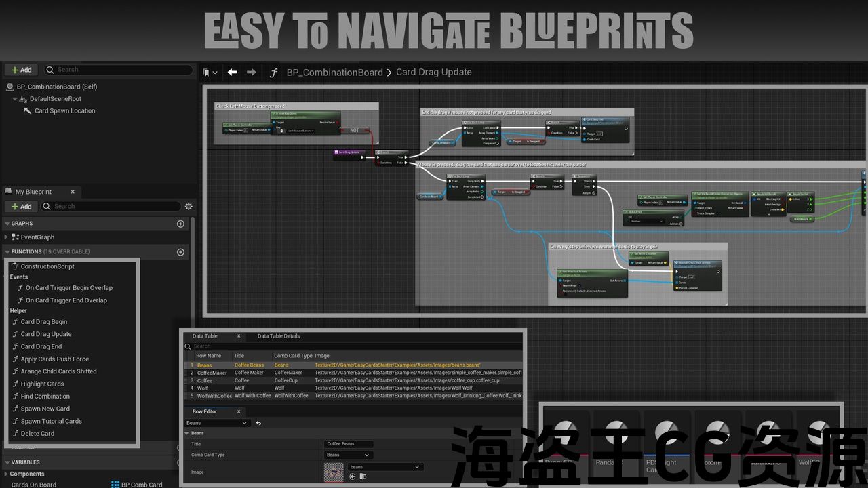Image resolution: width=868 pixels, height=488 pixels.
Task: Add new graph with plus icon
Action: point(180,224)
